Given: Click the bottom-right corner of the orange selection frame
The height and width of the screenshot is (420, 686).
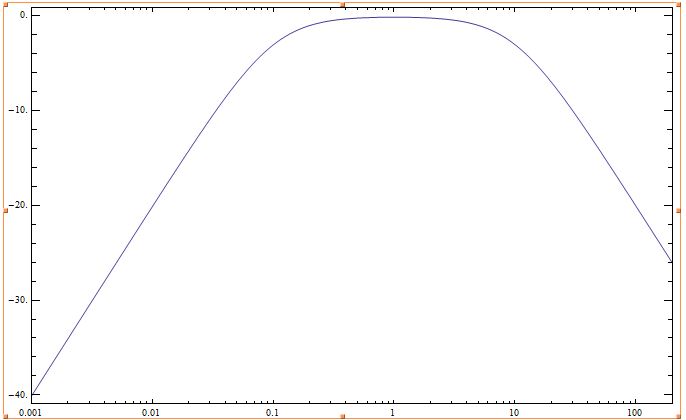Looking at the screenshot, I should pos(680,415).
